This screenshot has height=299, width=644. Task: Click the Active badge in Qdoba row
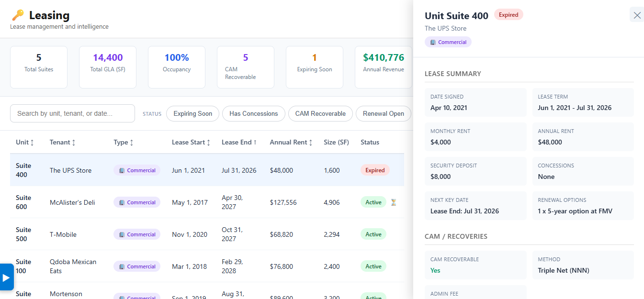pyautogui.click(x=373, y=266)
